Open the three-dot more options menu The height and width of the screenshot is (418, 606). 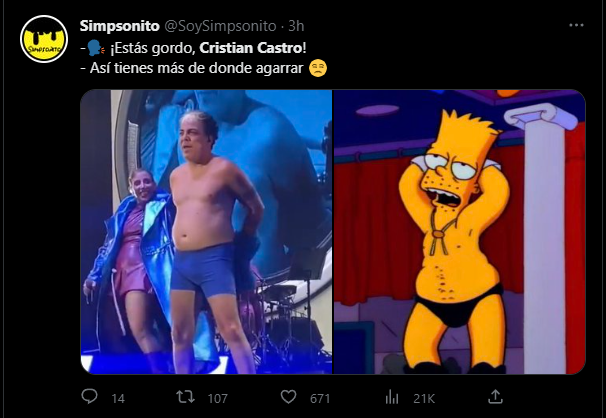coord(576,25)
